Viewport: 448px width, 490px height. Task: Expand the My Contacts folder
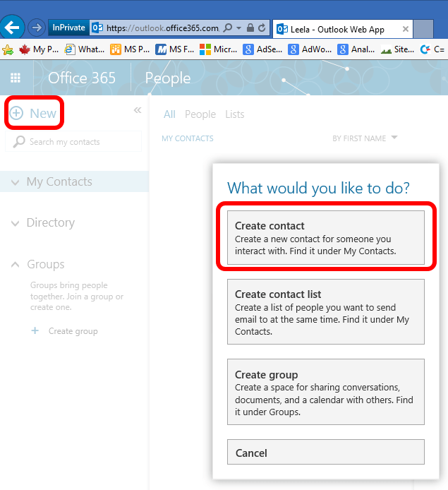[16, 182]
